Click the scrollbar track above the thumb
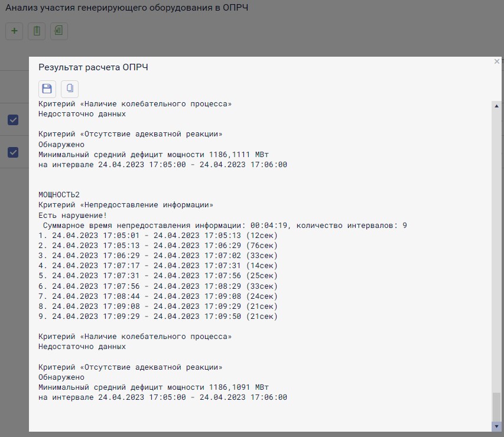The image size is (504, 437). [496, 236]
